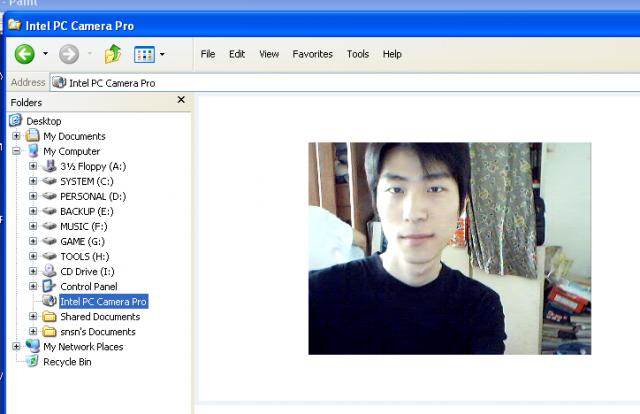Open the Help menu
The height and width of the screenshot is (414, 640).
(392, 54)
